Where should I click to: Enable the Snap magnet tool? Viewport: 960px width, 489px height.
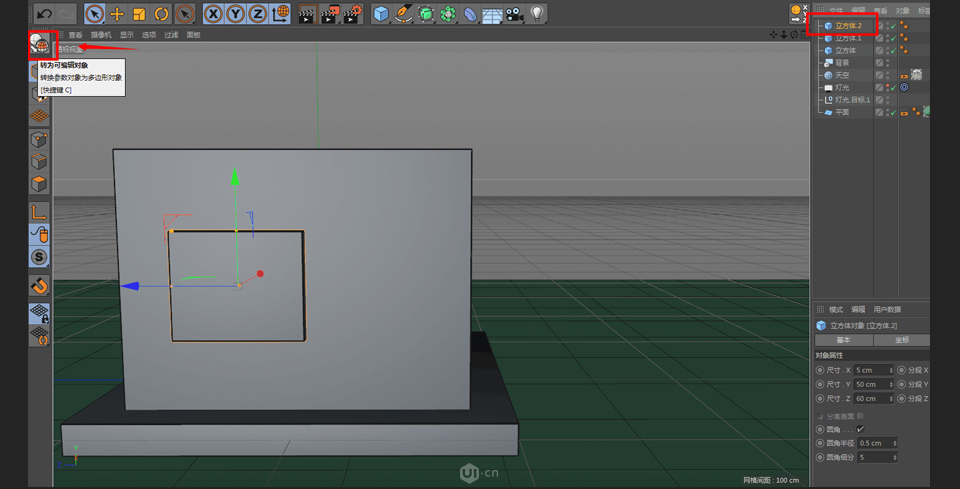(39, 286)
